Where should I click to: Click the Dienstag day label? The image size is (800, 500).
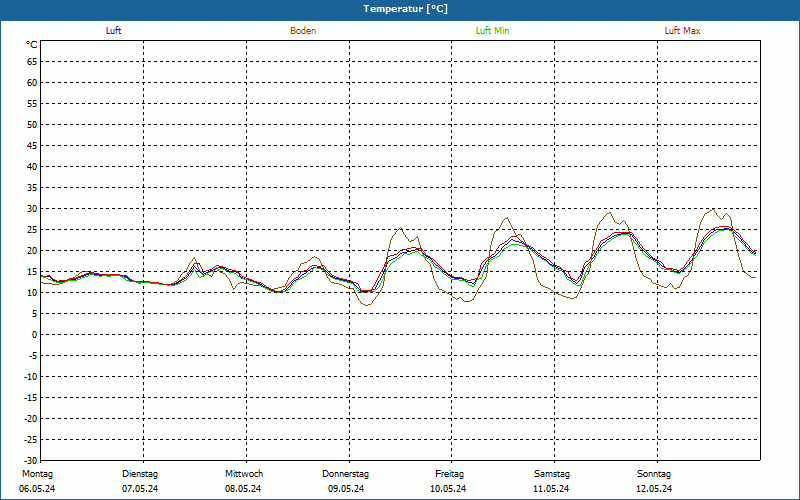(140, 474)
